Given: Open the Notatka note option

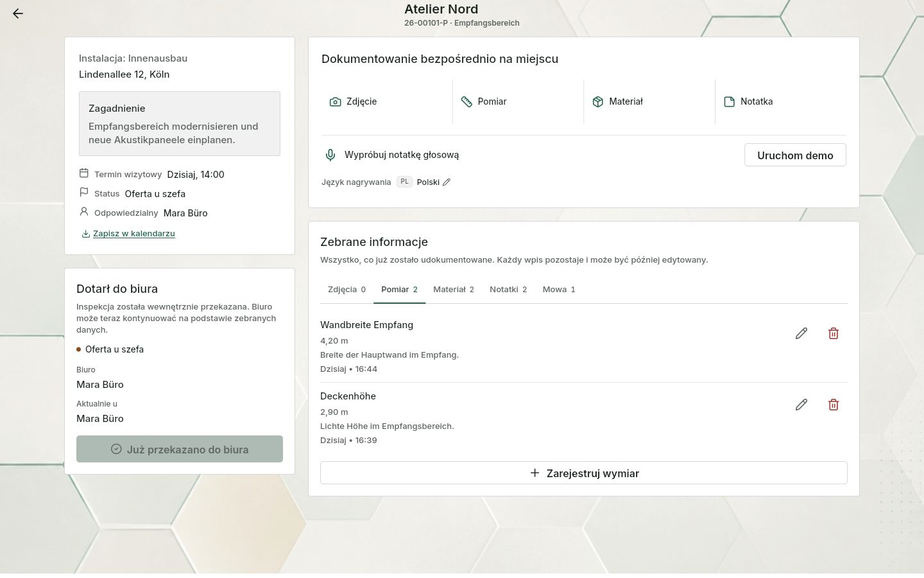Looking at the screenshot, I should click(x=781, y=101).
